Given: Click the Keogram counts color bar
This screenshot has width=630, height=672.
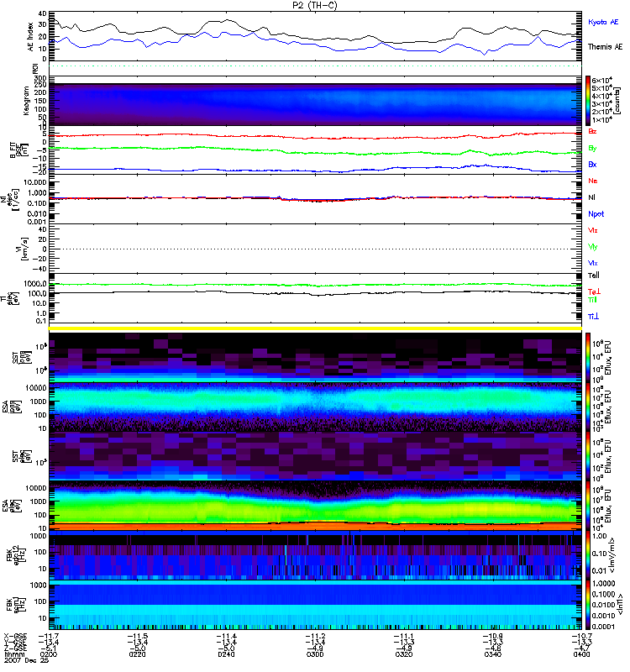Looking at the screenshot, I should pyautogui.click(x=588, y=101).
